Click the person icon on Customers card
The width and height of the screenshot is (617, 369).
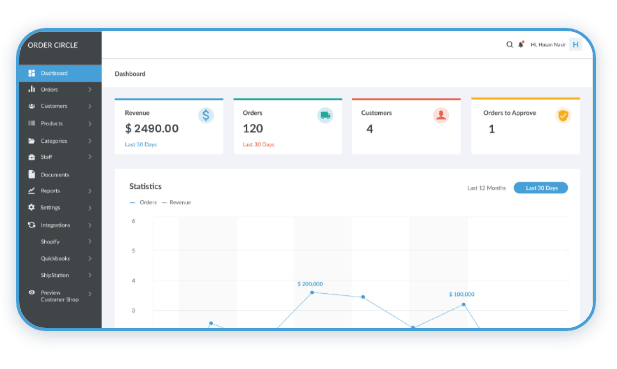[441, 115]
